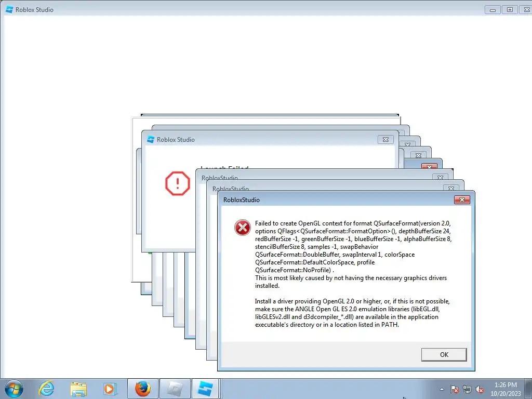Viewport: 532px width, 399px height.
Task: Close the Roblox Studio Launch Failed dialog
Action: (x=385, y=139)
